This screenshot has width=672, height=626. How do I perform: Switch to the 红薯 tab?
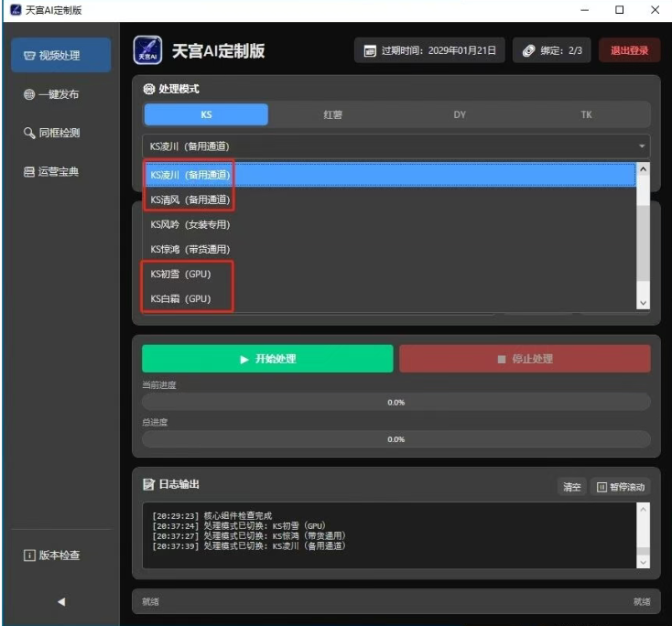pyautogui.click(x=333, y=114)
